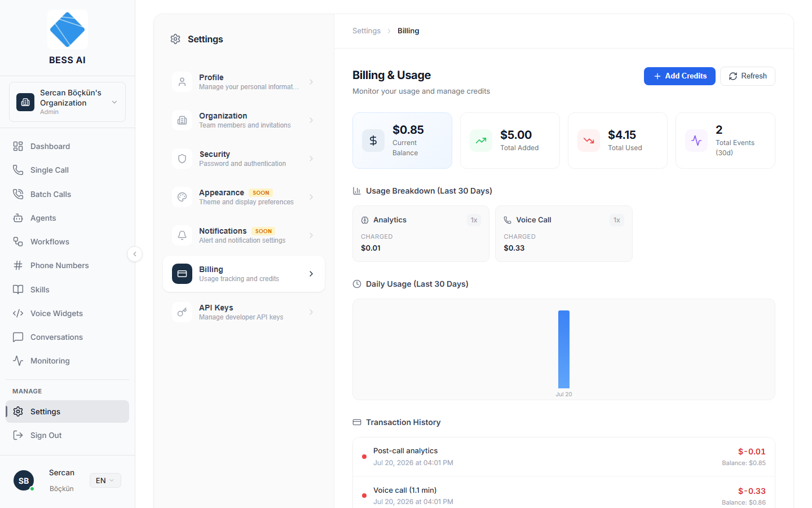
Task: Click the Analytics usage card
Action: [x=421, y=234]
